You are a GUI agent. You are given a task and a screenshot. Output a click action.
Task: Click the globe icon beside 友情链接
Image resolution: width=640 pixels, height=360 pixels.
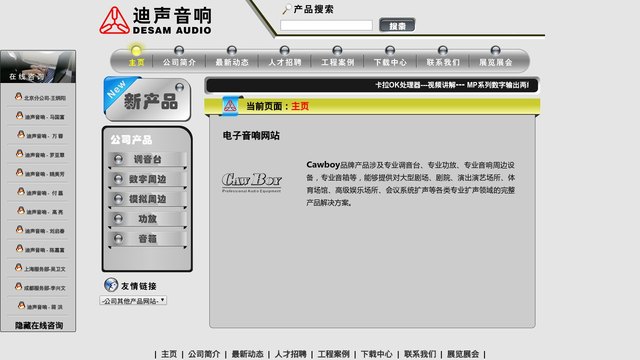[x=111, y=284]
